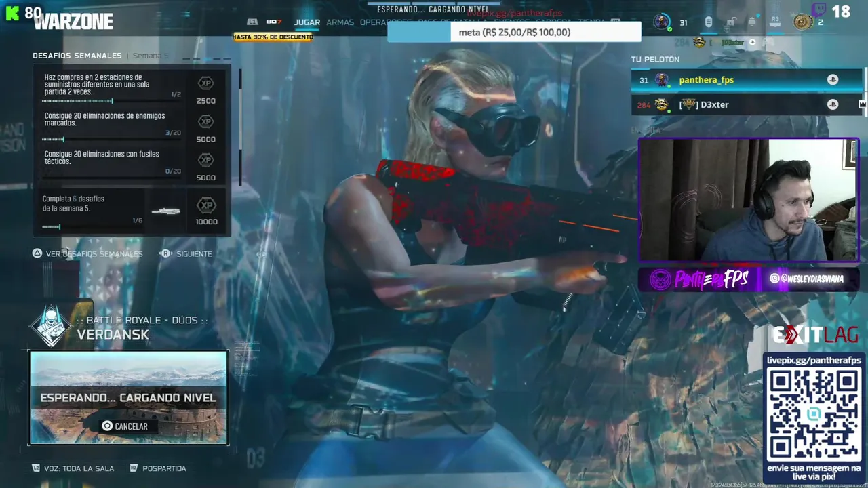868x488 pixels.
Task: Click the donation meta R$ 25,00 goal bar
Action: point(514,32)
